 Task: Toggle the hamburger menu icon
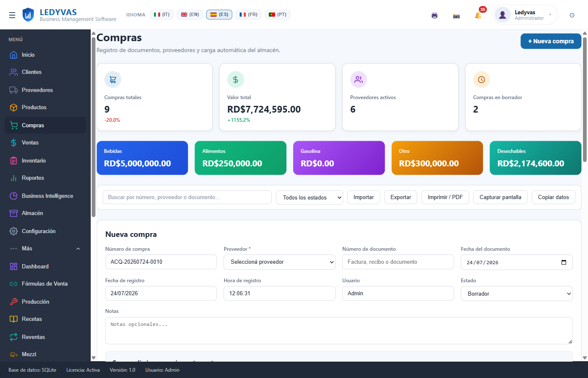point(12,15)
